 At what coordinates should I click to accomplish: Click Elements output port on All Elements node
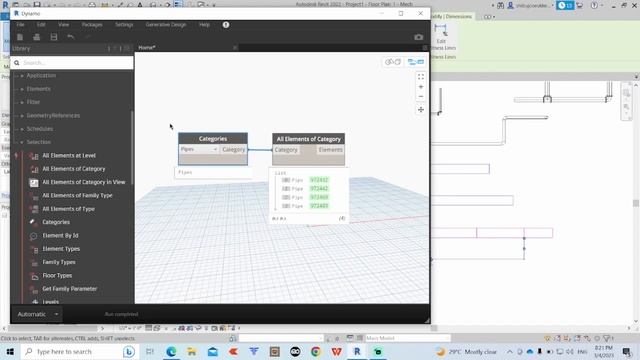click(330, 150)
